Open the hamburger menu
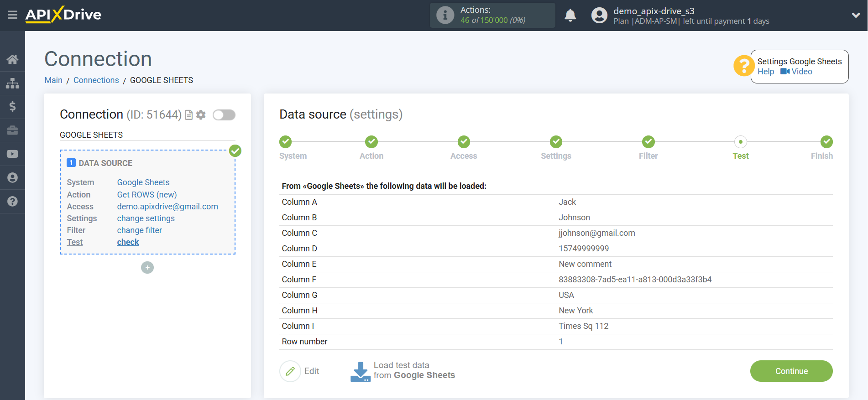 point(12,15)
